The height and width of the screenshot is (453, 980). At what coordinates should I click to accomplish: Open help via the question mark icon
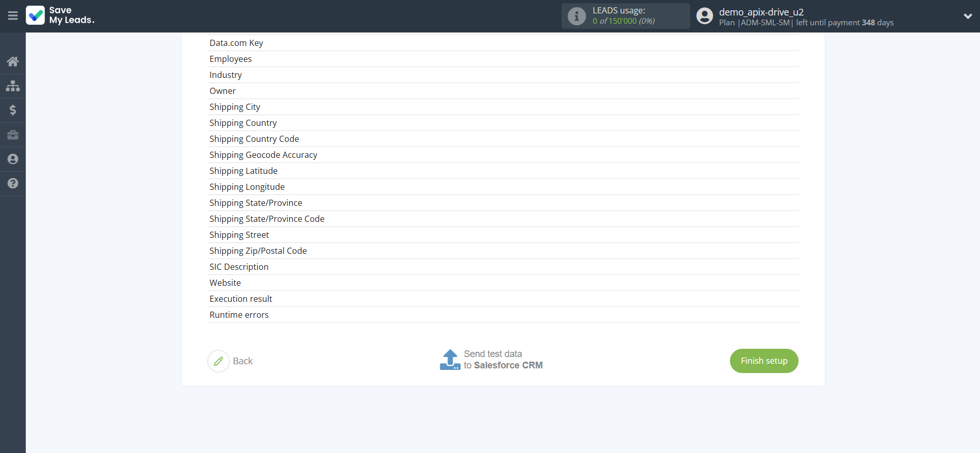[x=13, y=183]
